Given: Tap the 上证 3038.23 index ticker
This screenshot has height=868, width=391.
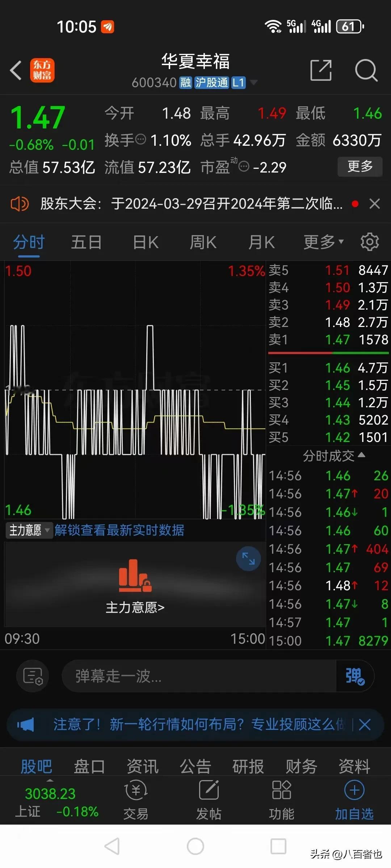Looking at the screenshot, I should point(56,803).
